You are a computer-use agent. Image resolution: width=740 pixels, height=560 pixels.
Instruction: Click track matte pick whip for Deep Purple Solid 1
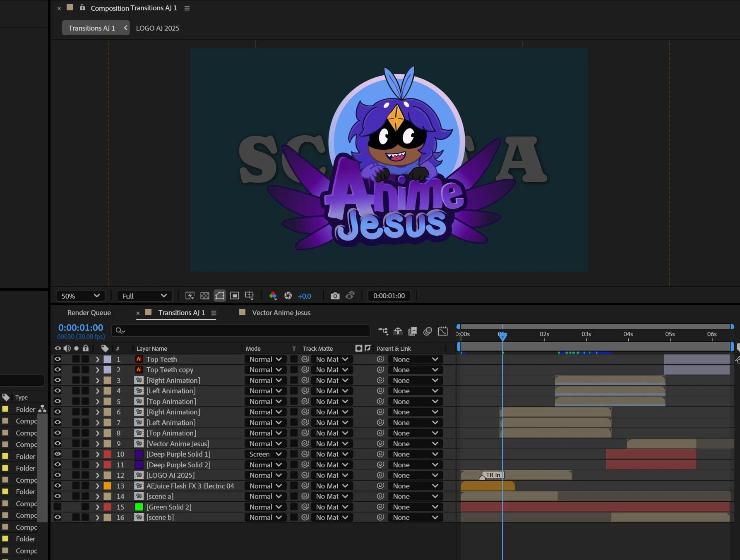click(x=305, y=454)
